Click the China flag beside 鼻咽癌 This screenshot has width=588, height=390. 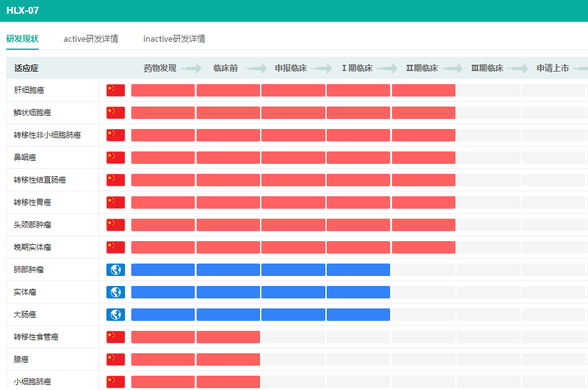115,158
